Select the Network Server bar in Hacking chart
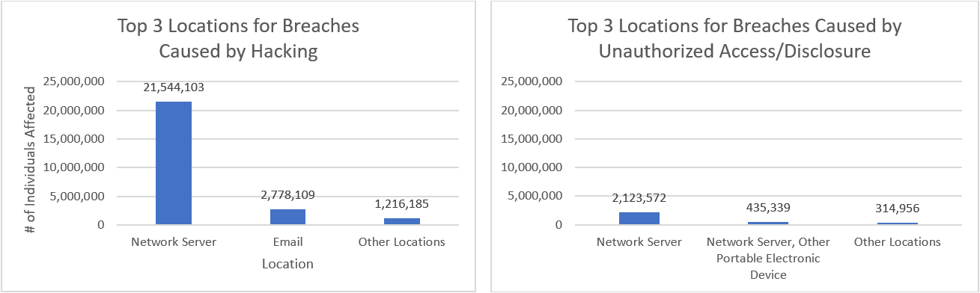 click(x=174, y=163)
